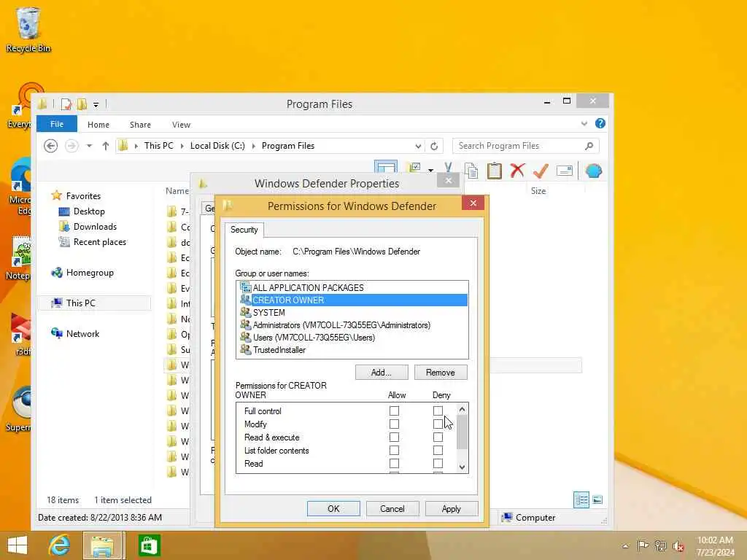Open the View ribbon tab
Viewport: 747px width, 560px height.
coord(181,125)
